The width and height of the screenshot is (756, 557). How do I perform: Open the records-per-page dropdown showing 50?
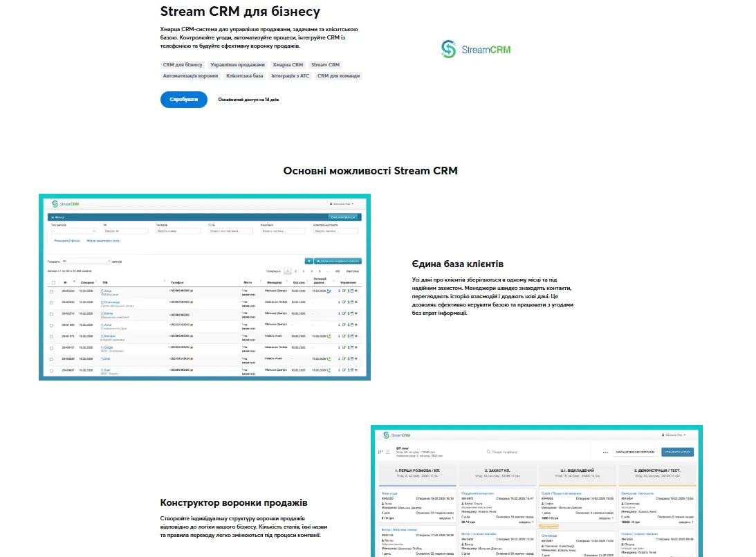[x=86, y=261]
